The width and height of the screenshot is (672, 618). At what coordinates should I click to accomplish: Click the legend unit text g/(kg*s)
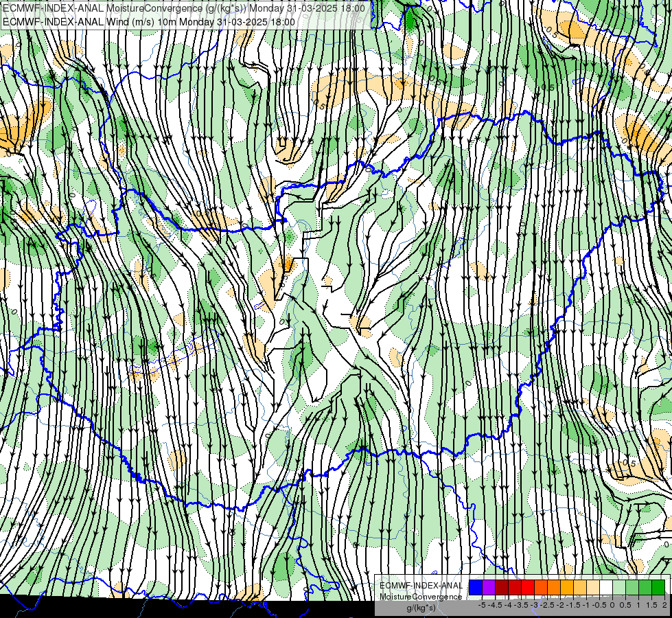coord(421,608)
